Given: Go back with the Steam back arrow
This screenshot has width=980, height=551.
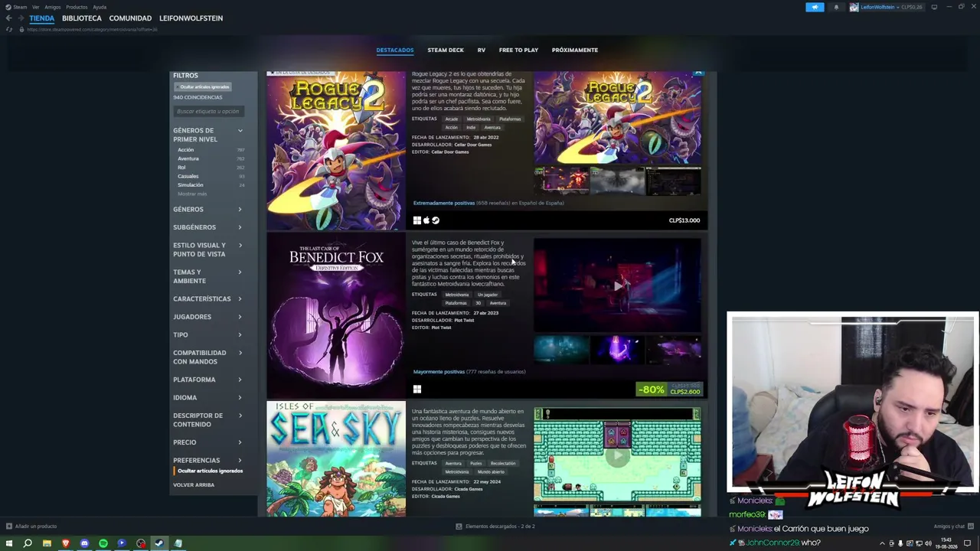Looking at the screenshot, I should (8, 18).
